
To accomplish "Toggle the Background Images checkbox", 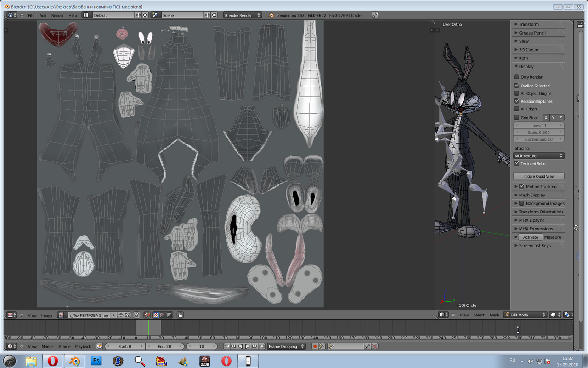I will (522, 203).
